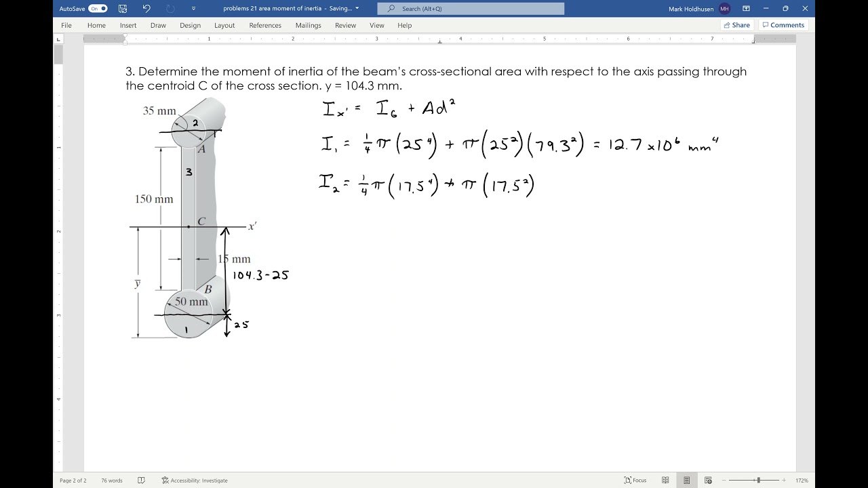Screen dimensions: 868x488
Task: Open the Mailings tab
Action: (308, 25)
